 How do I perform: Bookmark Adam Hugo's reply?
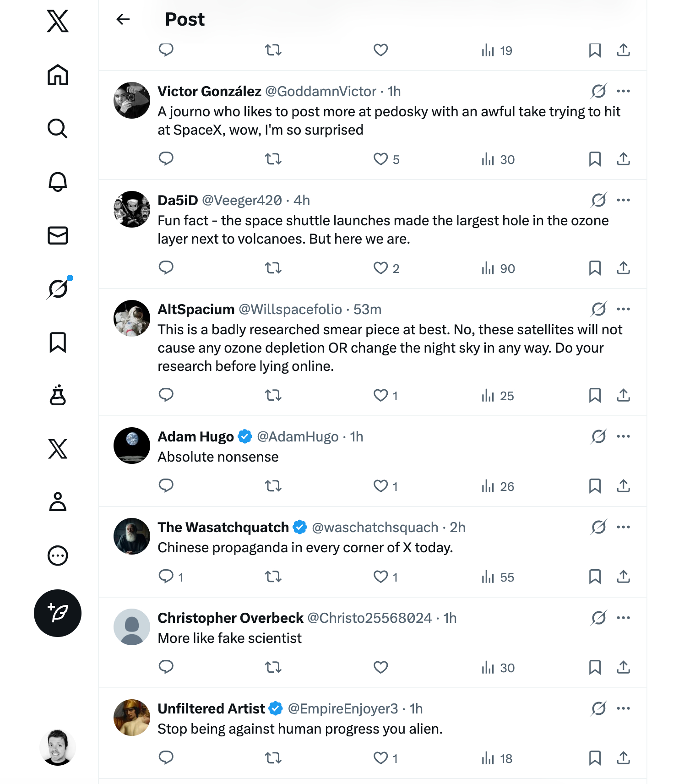click(x=595, y=486)
